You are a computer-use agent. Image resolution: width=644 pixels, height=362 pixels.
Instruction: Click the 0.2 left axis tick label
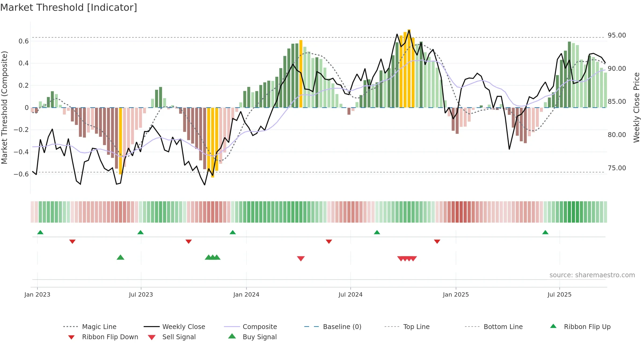coord(24,86)
